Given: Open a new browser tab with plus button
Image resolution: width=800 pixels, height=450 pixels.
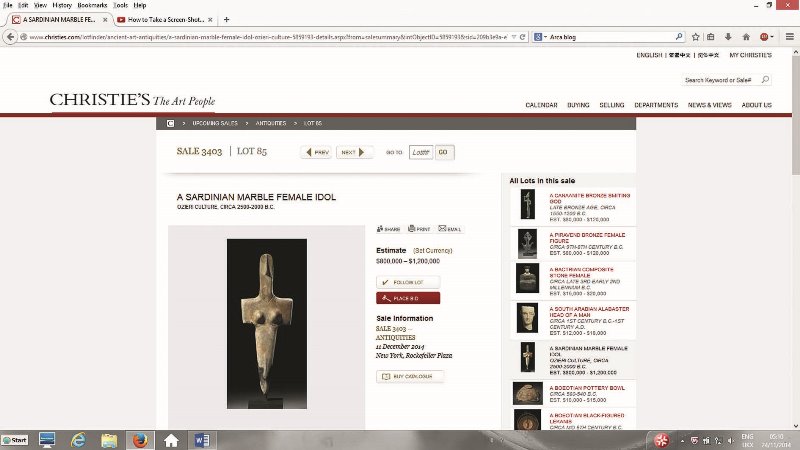Looking at the screenshot, I should click(226, 20).
